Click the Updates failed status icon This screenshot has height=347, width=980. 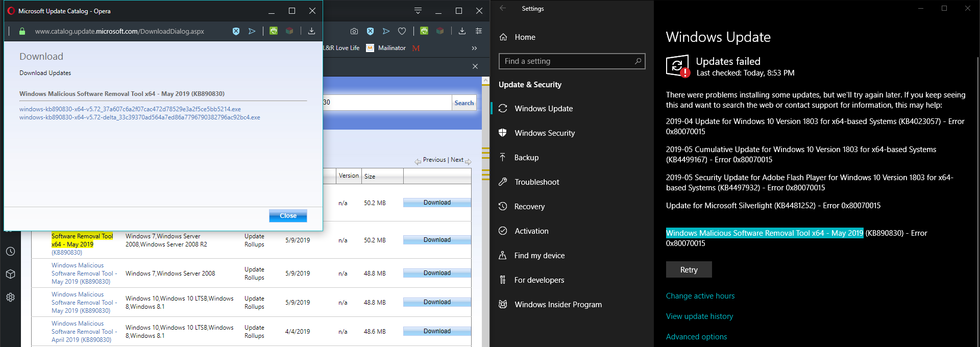click(678, 66)
